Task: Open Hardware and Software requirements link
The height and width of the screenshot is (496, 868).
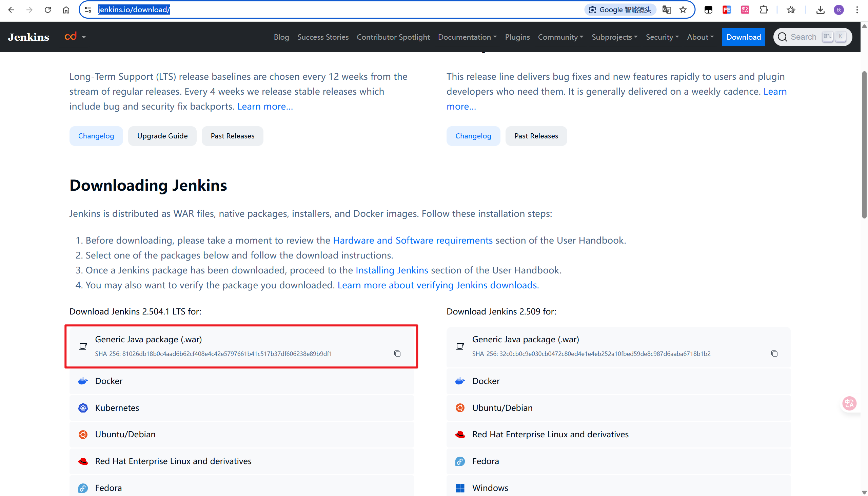Action: click(413, 240)
